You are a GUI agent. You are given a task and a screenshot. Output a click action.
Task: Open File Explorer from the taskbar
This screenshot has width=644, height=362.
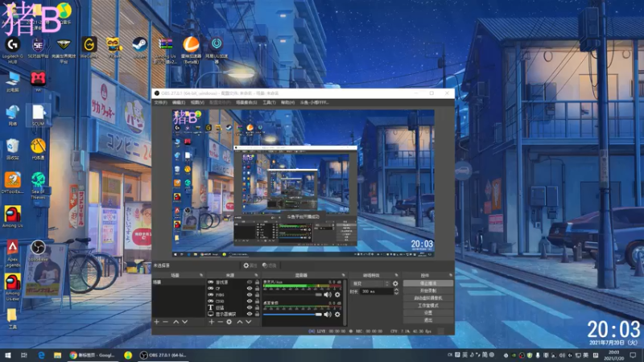pyautogui.click(x=57, y=355)
